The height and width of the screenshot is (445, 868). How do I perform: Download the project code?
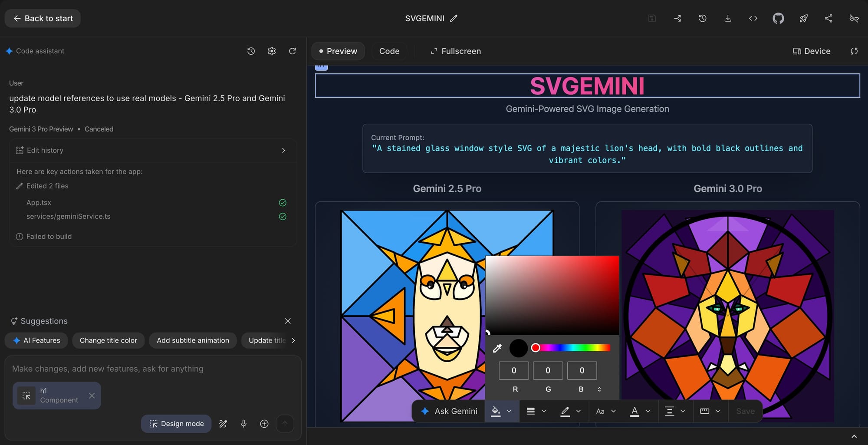tap(728, 18)
